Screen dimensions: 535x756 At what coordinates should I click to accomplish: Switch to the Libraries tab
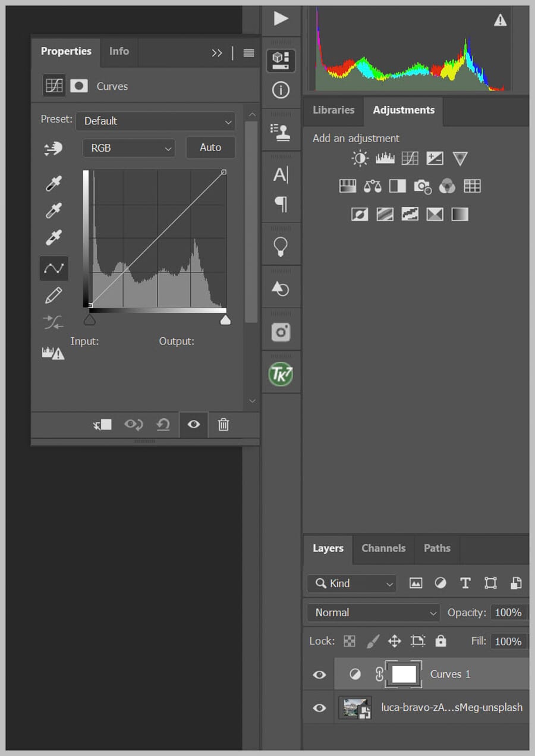click(x=333, y=110)
